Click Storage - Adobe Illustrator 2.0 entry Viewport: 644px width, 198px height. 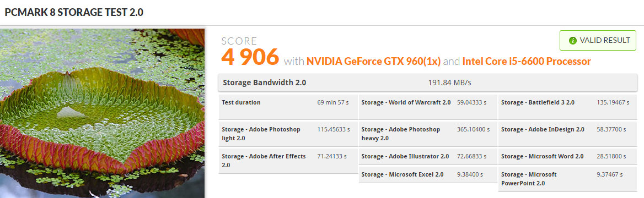[428, 156]
